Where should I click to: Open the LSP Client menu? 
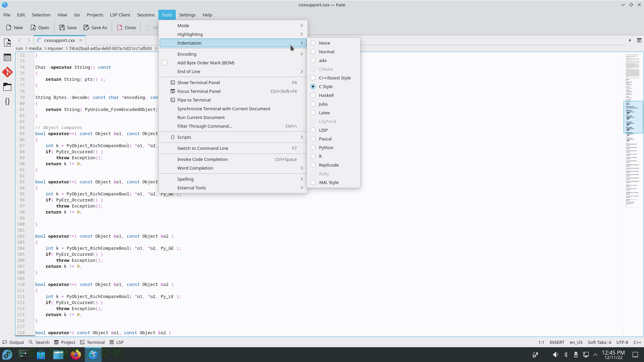click(x=120, y=15)
